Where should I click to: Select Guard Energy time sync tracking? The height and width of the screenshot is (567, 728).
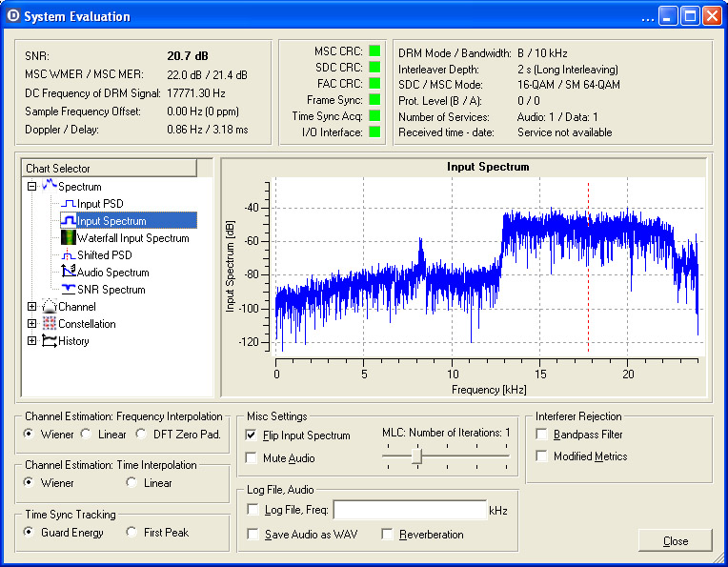(x=29, y=532)
